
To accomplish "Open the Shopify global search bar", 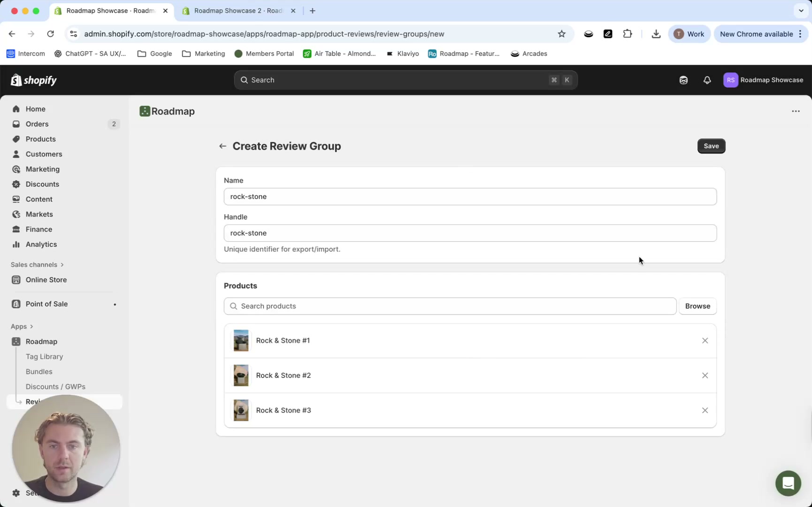I will tap(405, 80).
